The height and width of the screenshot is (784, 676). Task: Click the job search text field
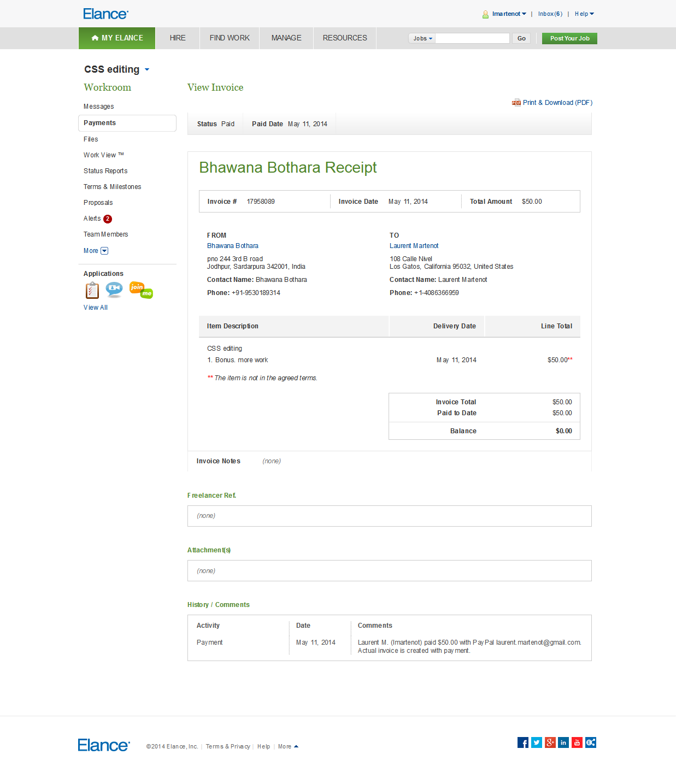[472, 38]
